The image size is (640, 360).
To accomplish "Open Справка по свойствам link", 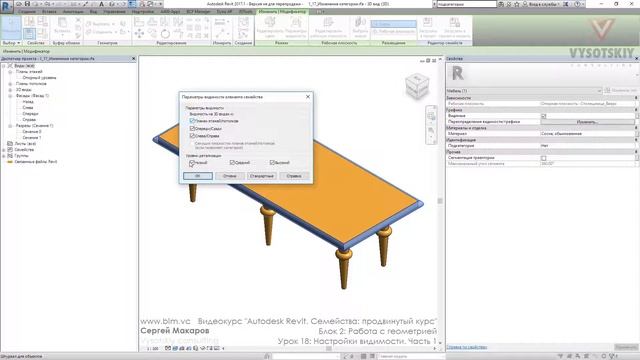I will point(467,347).
